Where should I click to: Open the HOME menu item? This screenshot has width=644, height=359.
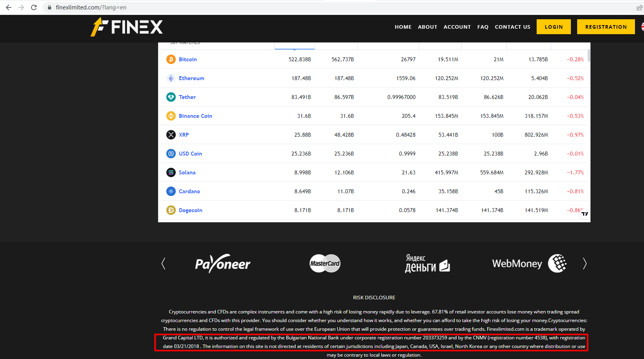[x=403, y=27]
